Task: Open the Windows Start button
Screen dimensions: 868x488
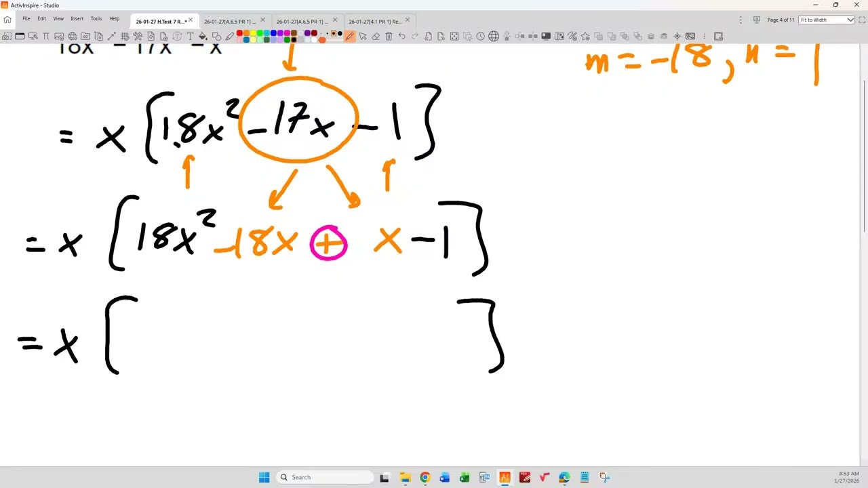Action: click(x=264, y=477)
